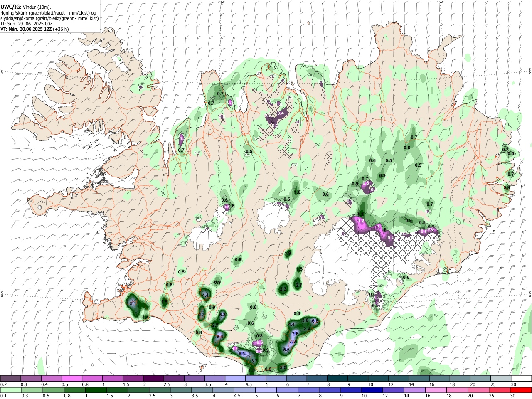Image resolution: width=532 pixels, height=399 pixels.
Task: Pick the dark teal snow swatch between 8 and 9
Action: click(337, 378)
